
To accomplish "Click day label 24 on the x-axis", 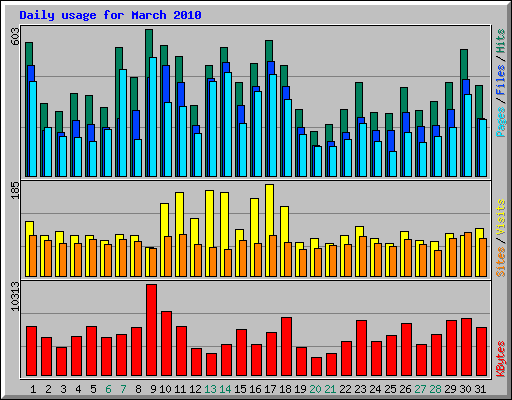I will click(375, 389).
